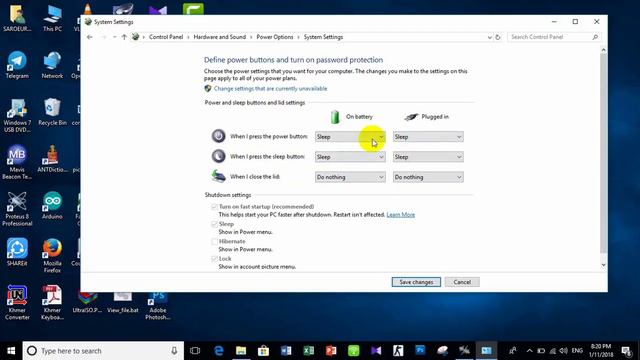
Task: Open Network desktop icon
Action: [52, 64]
